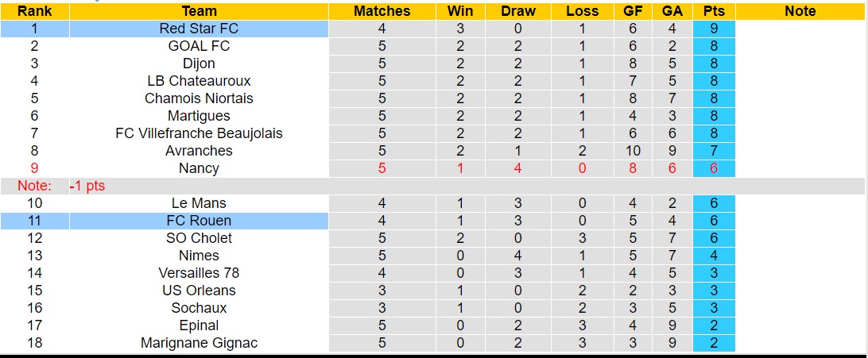Screen dimensions: 868x358
Task: Click on LB Chateauroux team name
Action: pyautogui.click(x=199, y=81)
